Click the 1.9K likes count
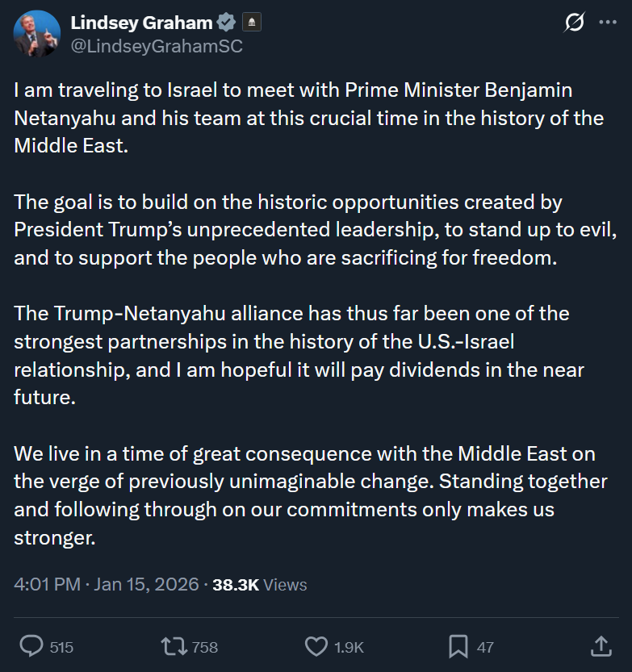 349,647
